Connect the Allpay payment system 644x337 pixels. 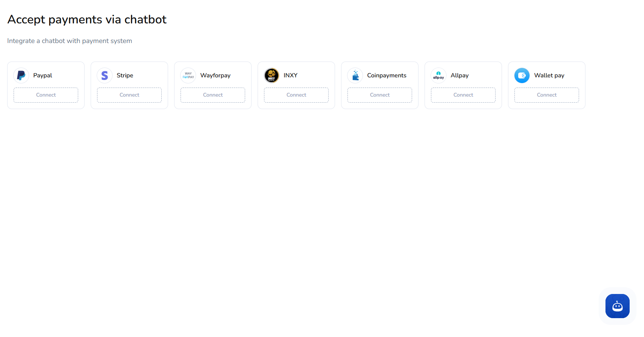click(463, 95)
